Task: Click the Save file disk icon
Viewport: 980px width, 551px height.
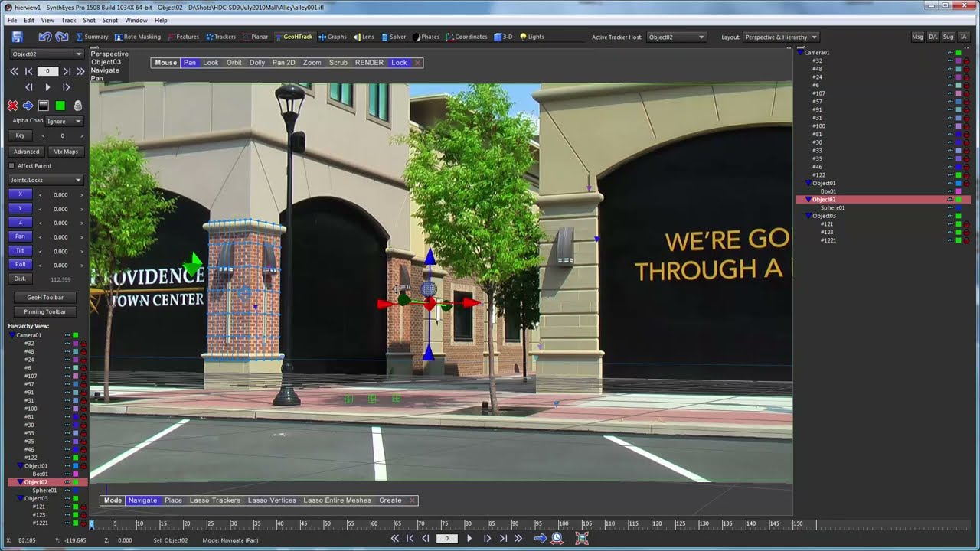Action: pos(17,37)
